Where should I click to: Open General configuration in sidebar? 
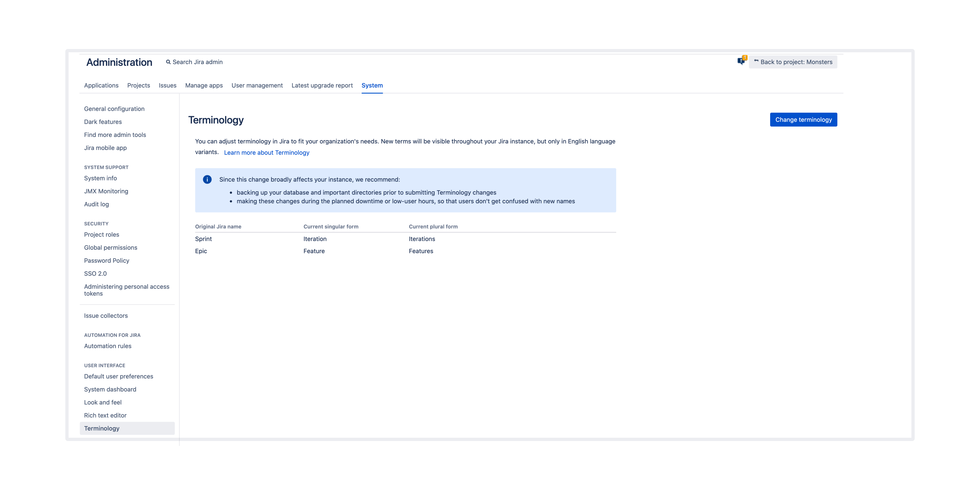(114, 109)
